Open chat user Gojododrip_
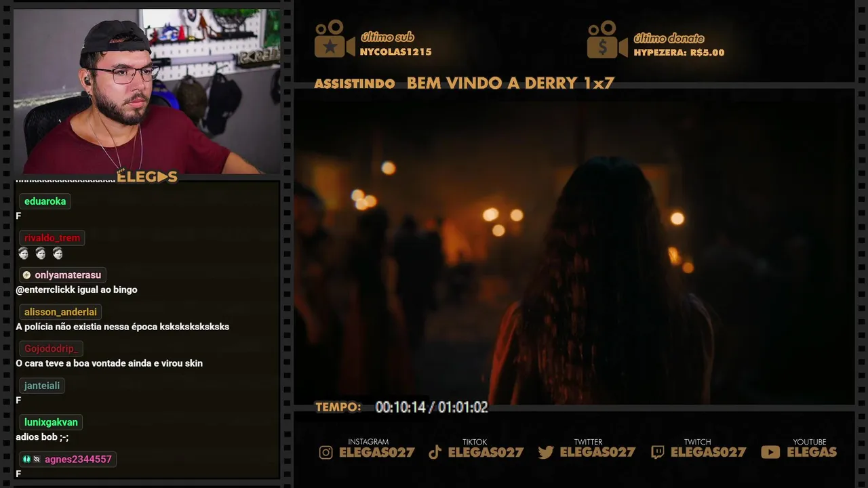This screenshot has width=868, height=488. [x=52, y=348]
